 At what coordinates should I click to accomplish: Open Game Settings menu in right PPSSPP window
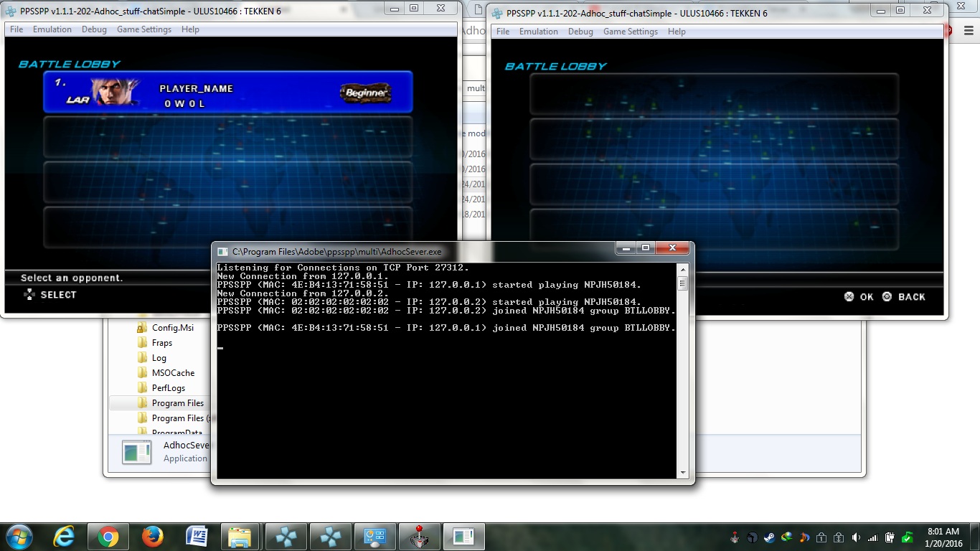(630, 32)
